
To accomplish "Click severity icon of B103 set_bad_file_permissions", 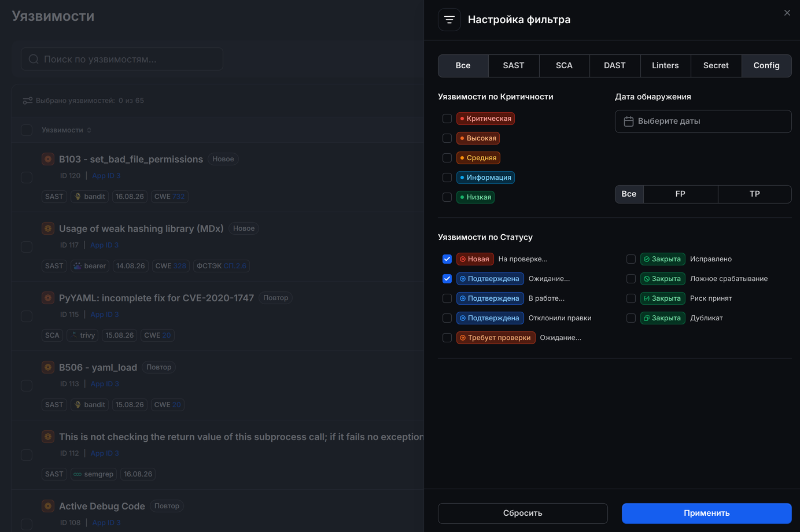I will (x=48, y=159).
